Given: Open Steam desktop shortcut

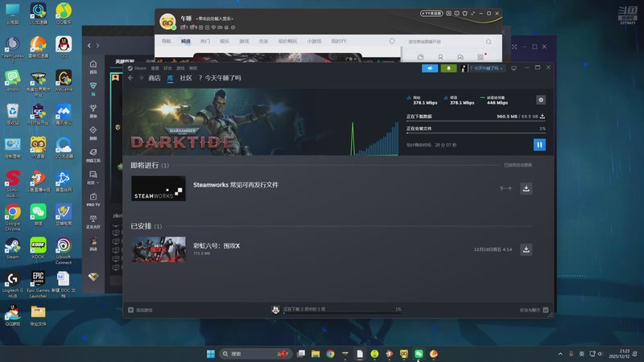Looking at the screenshot, I should click(12, 249).
